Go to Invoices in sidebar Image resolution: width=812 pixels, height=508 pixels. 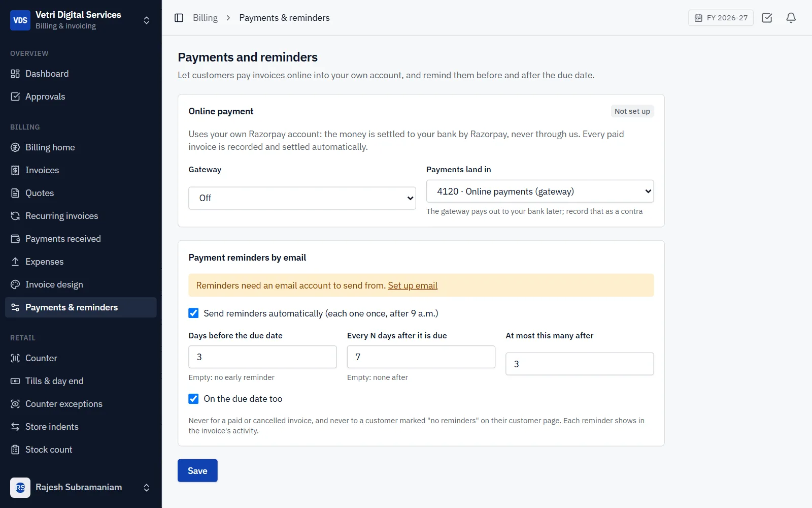click(x=81, y=170)
